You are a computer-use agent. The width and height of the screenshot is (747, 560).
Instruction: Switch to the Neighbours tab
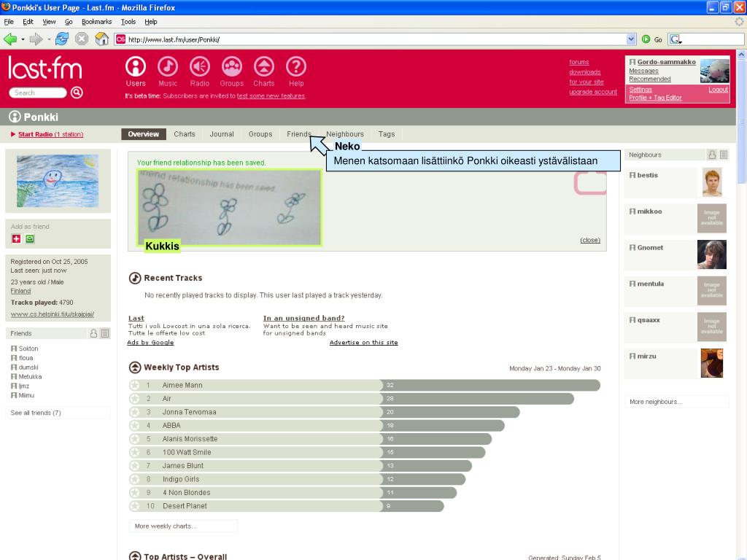(345, 134)
